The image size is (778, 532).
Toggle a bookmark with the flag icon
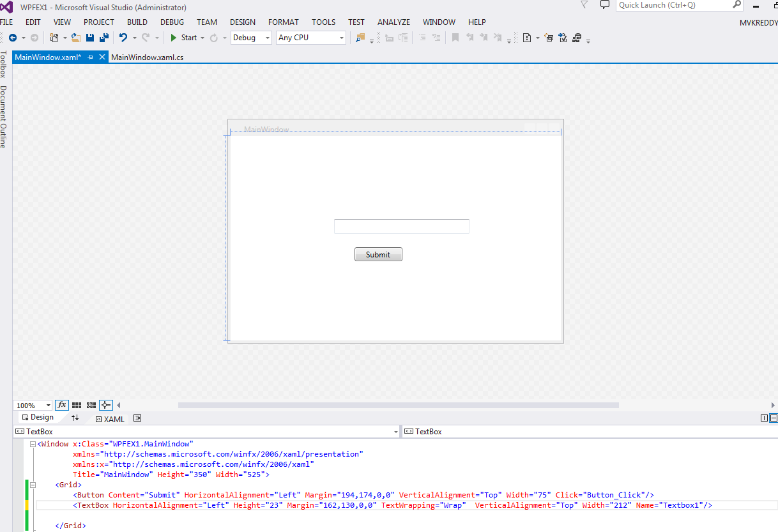pyautogui.click(x=455, y=37)
